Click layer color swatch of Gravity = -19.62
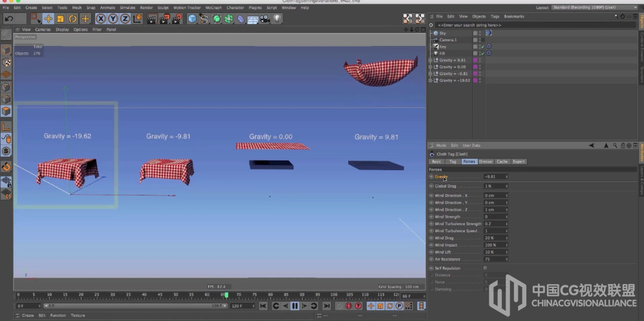Image resolution: width=644 pixels, height=321 pixels. [475, 80]
